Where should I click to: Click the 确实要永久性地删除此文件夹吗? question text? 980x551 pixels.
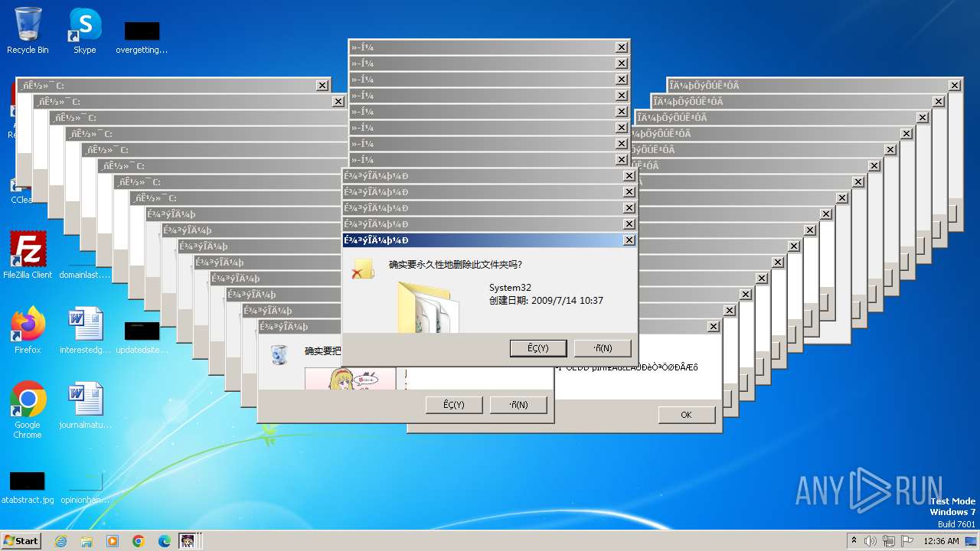pos(456,265)
